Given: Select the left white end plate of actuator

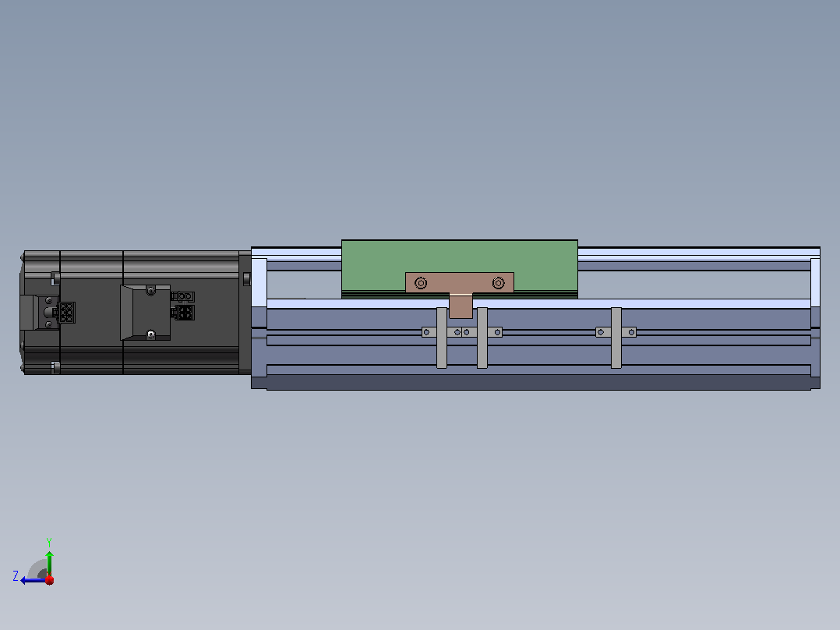Looking at the screenshot, I should click(x=259, y=282).
